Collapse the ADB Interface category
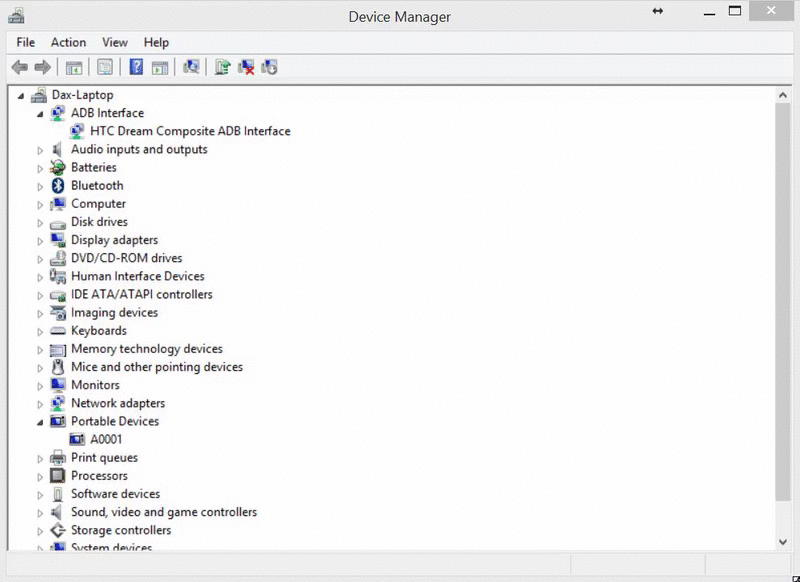 40,114
